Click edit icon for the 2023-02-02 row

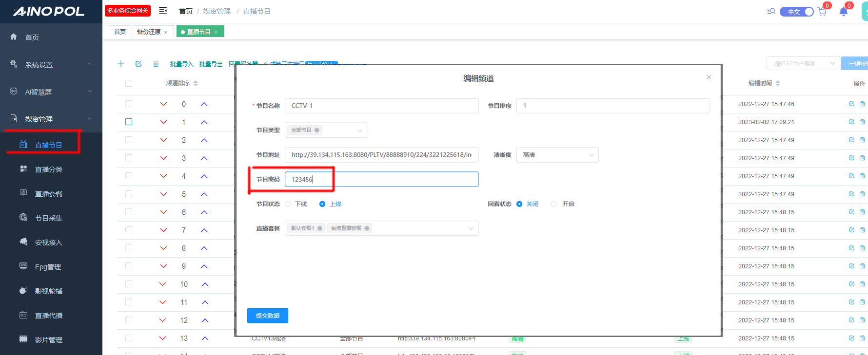click(851, 122)
